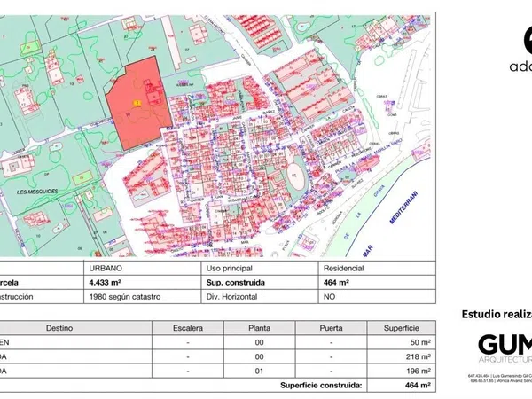
Task: Click the yellow marker inside the red parcel
Action: pos(136,104)
